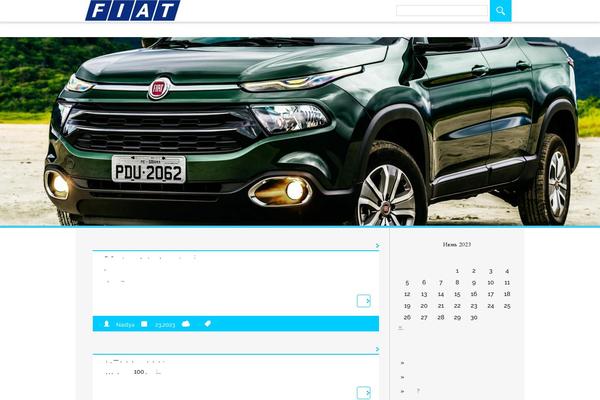The height and width of the screenshot is (400, 600).
Task: Click the post date text in meta bar
Action: pyautogui.click(x=165, y=325)
